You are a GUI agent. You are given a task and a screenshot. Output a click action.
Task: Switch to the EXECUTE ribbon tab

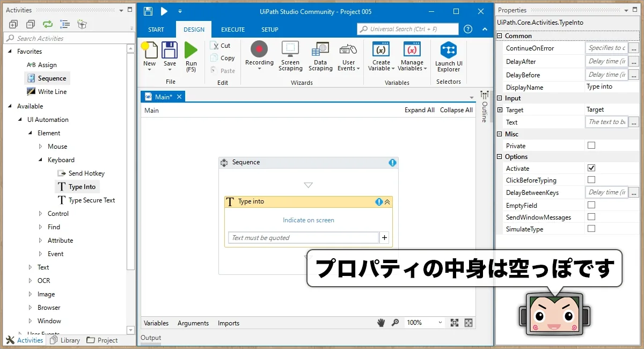click(x=233, y=30)
